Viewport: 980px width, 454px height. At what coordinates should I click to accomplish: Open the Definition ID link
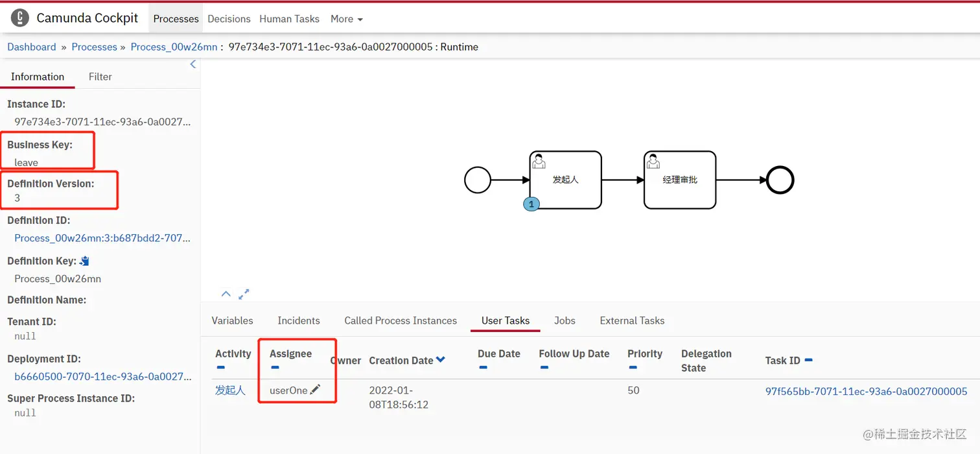coord(102,238)
